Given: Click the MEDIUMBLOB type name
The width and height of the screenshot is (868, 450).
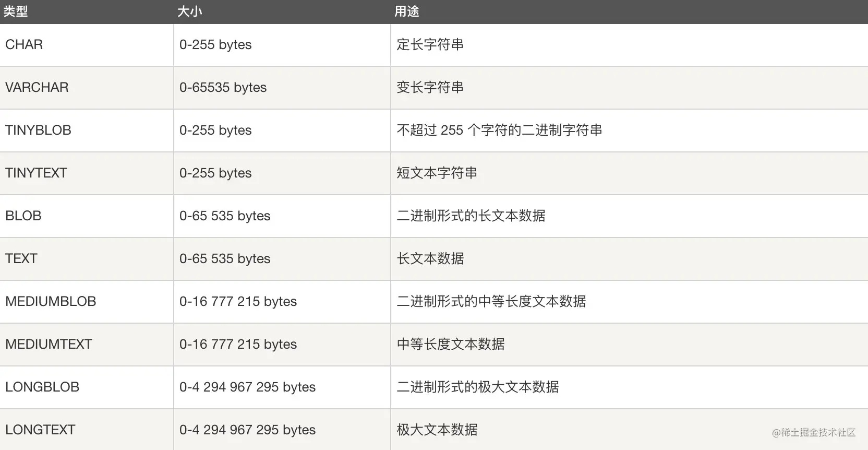Looking at the screenshot, I should coord(51,302).
